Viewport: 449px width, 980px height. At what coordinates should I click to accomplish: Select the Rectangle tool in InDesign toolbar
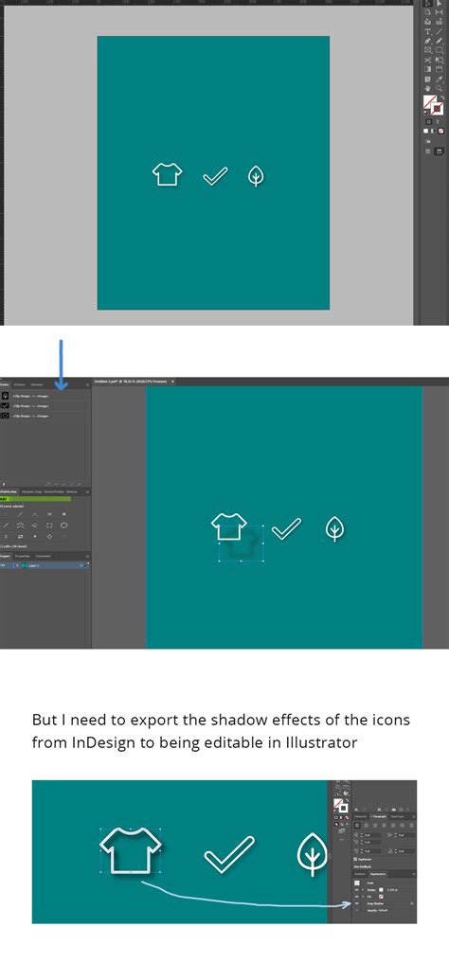pos(439,50)
